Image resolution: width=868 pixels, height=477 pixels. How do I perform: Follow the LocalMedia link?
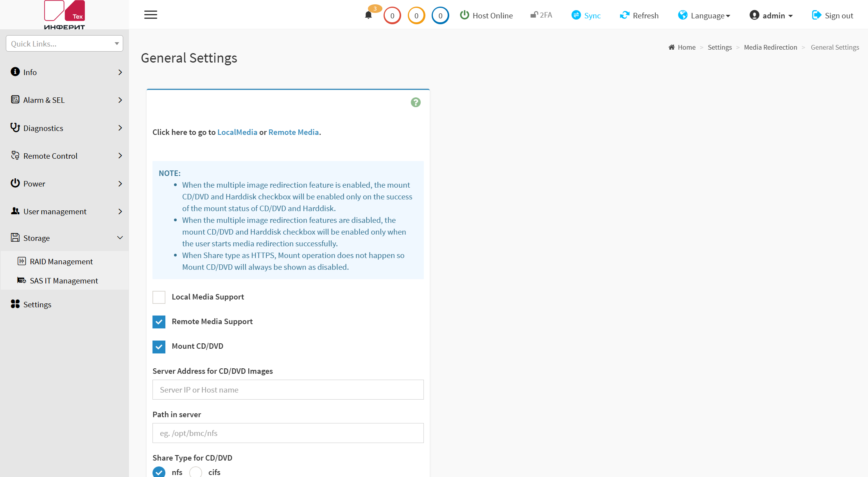pos(237,132)
